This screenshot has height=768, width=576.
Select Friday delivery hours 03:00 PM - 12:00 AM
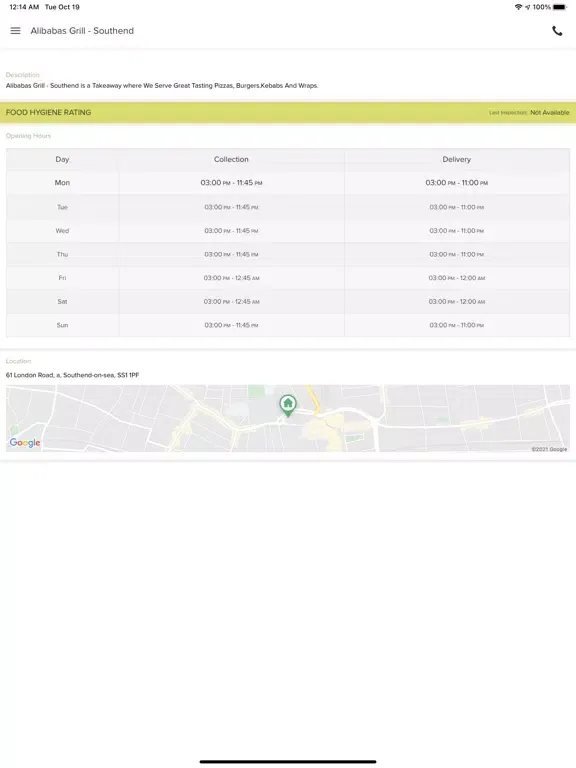[456, 278]
